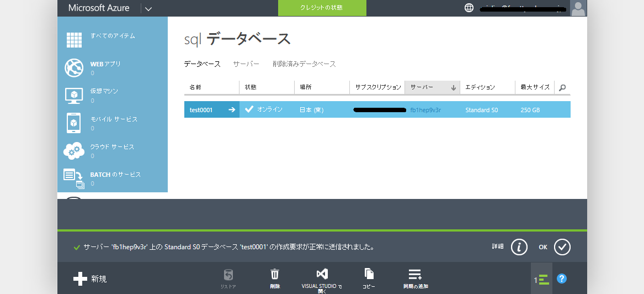
Task: Click the Delete trash can icon
Action: coord(275,274)
